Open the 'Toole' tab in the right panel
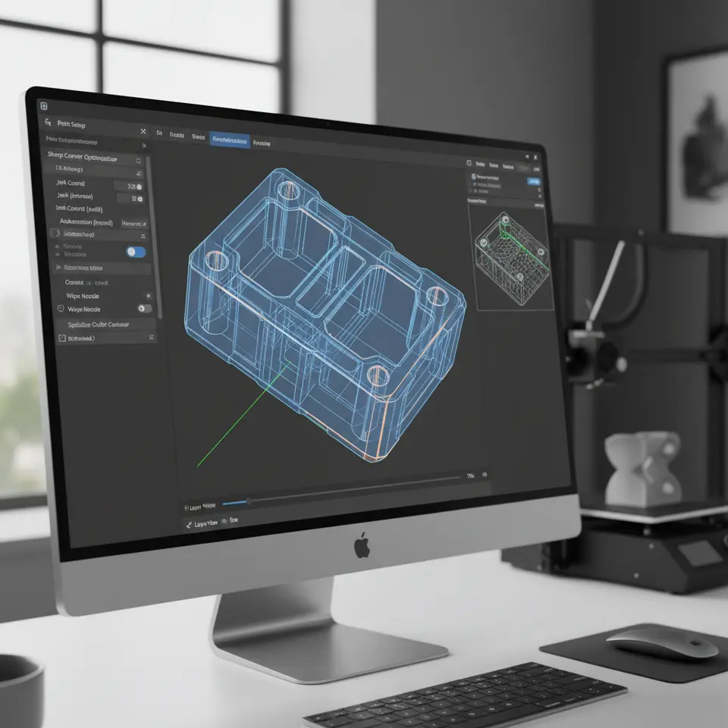The image size is (728, 728). coord(481,165)
